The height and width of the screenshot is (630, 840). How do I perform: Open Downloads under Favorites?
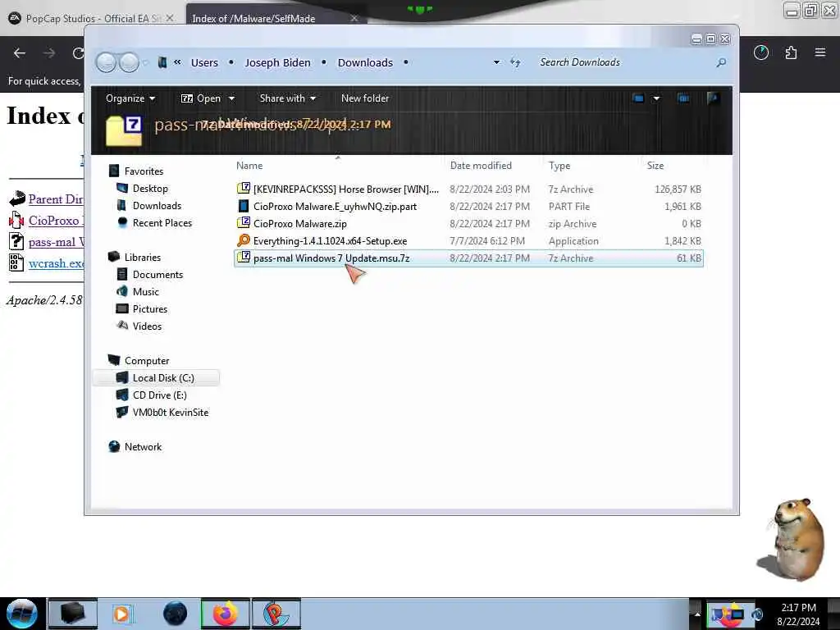[x=157, y=206]
